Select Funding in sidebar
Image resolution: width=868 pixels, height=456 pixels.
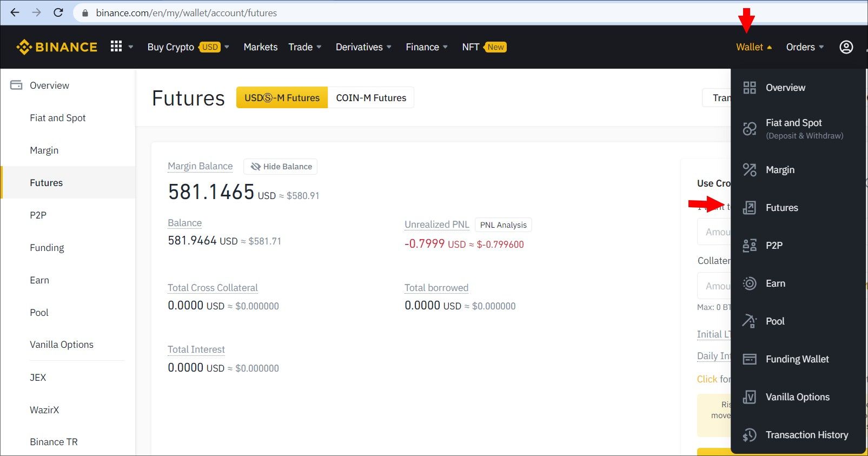(47, 248)
